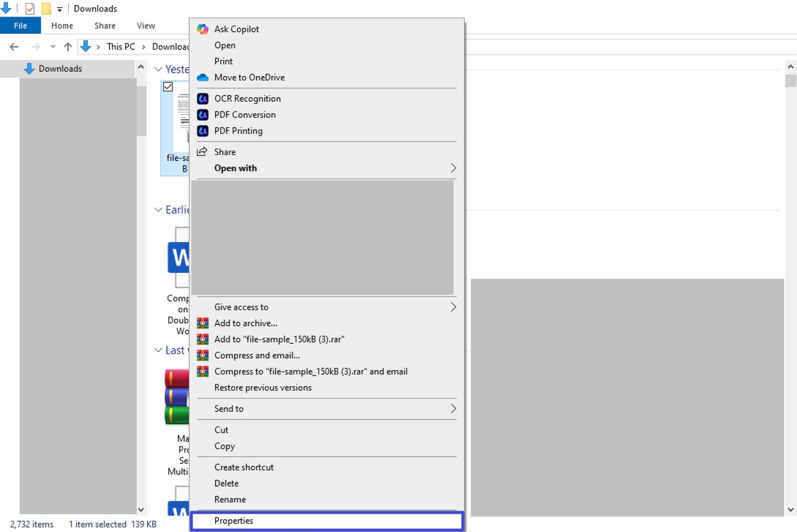
Task: Switch to the View ribbon tab
Action: click(145, 25)
